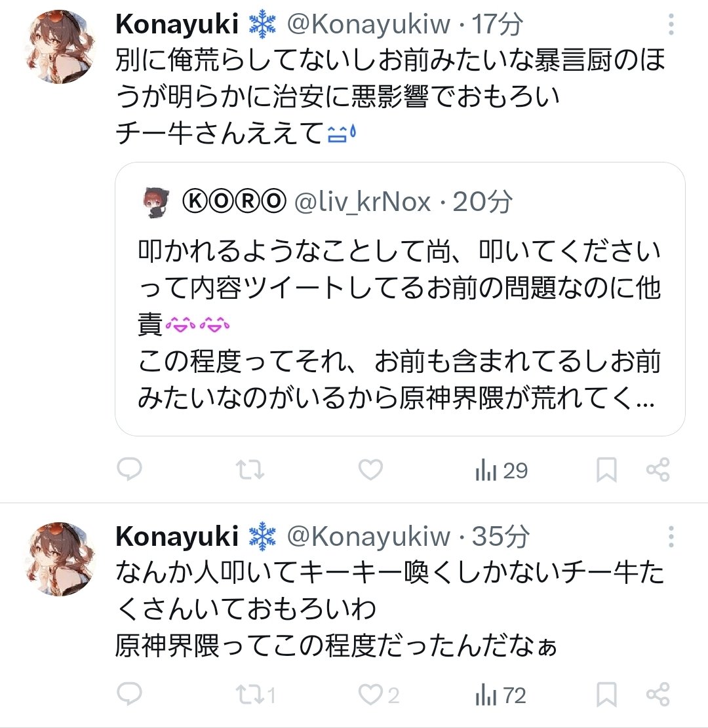Click the Konayuki display name on second tweet

176,537
